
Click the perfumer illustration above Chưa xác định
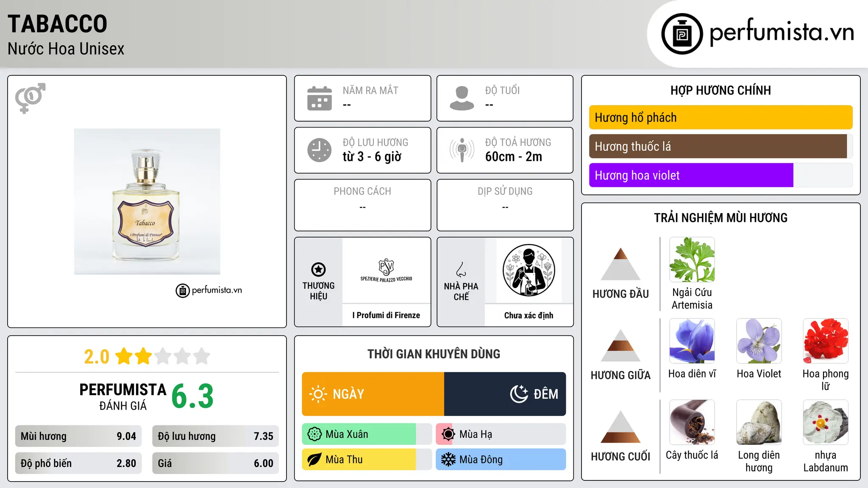tap(529, 270)
